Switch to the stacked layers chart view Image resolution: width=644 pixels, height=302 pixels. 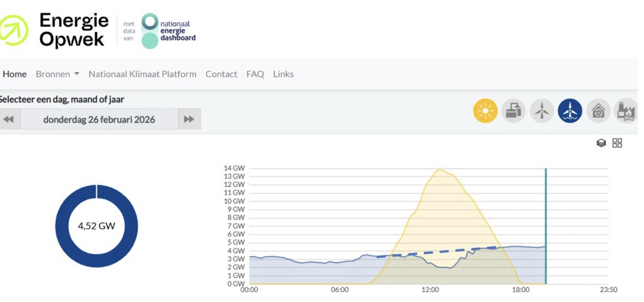[601, 143]
